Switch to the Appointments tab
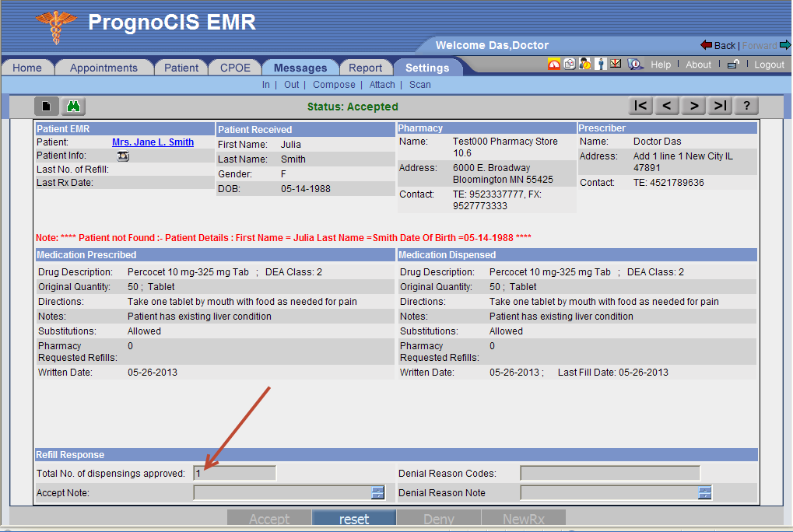This screenshot has height=532, width=793. point(104,68)
